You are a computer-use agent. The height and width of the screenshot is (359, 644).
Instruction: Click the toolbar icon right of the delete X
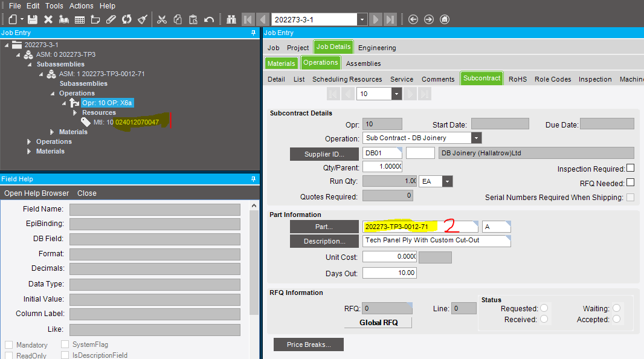click(x=63, y=19)
